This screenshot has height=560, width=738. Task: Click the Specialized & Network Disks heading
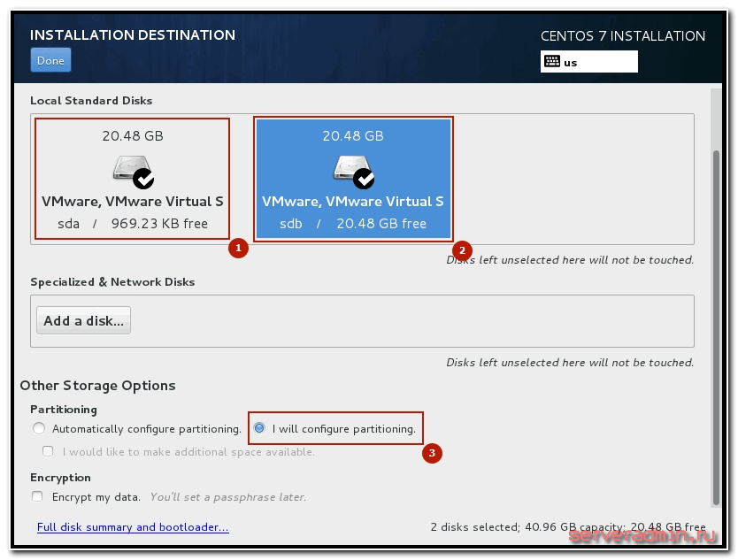click(112, 282)
